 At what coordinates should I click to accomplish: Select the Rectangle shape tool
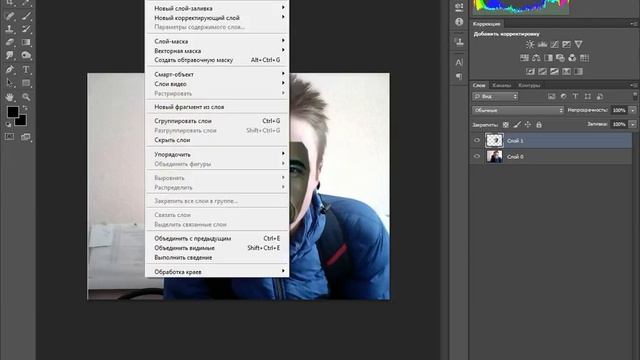point(26,83)
